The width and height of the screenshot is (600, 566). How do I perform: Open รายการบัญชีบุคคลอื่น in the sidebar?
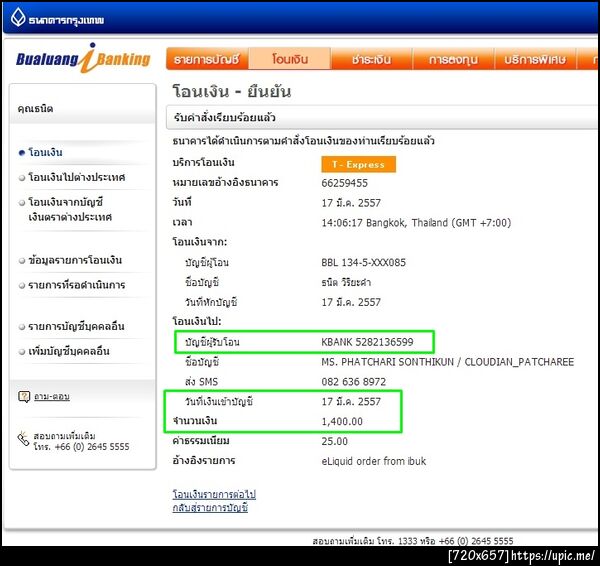(x=76, y=326)
